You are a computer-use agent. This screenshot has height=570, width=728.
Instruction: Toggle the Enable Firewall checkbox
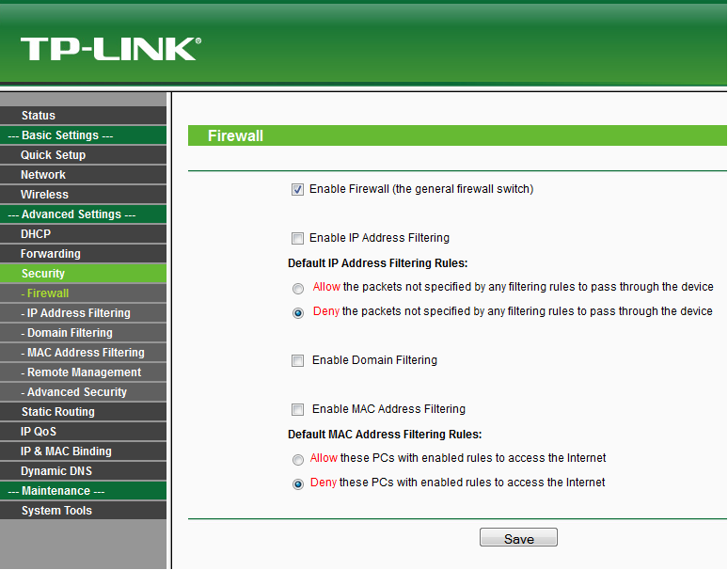click(x=297, y=189)
